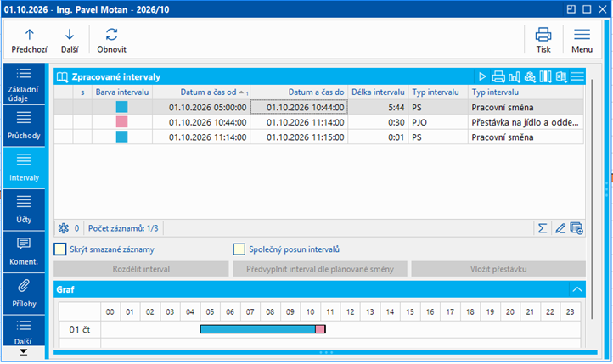Viewport: 613px width, 364px height.
Task: Click the Počet záznamů: 1/3 status text
Action: point(123,228)
